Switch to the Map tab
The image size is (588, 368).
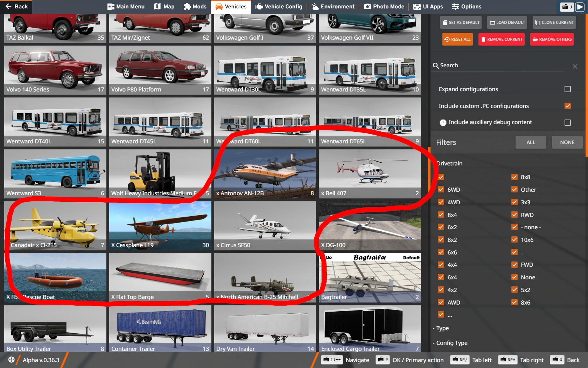point(164,7)
